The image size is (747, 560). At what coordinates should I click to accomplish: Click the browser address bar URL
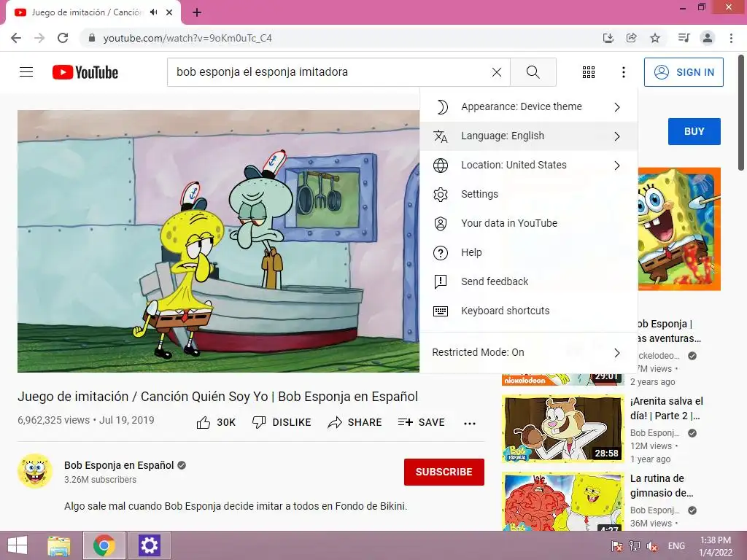pyautogui.click(x=187, y=38)
